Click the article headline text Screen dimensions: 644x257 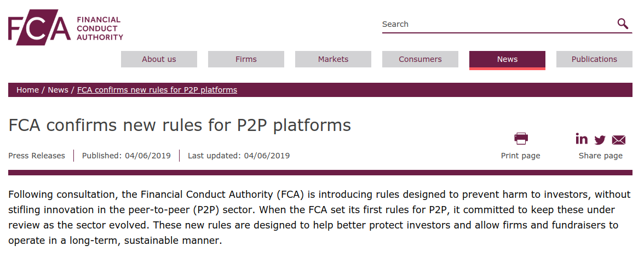[180, 125]
